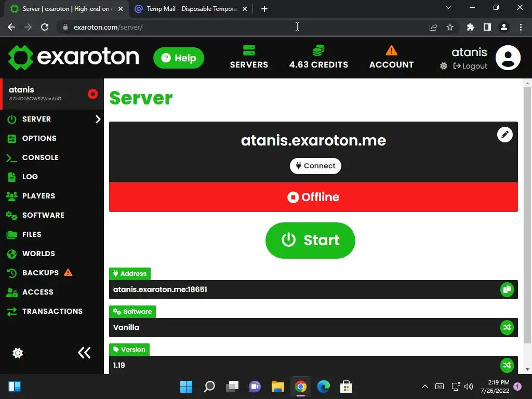Close the Temp Mail tab
This screenshot has height=399, width=532.
point(245,9)
